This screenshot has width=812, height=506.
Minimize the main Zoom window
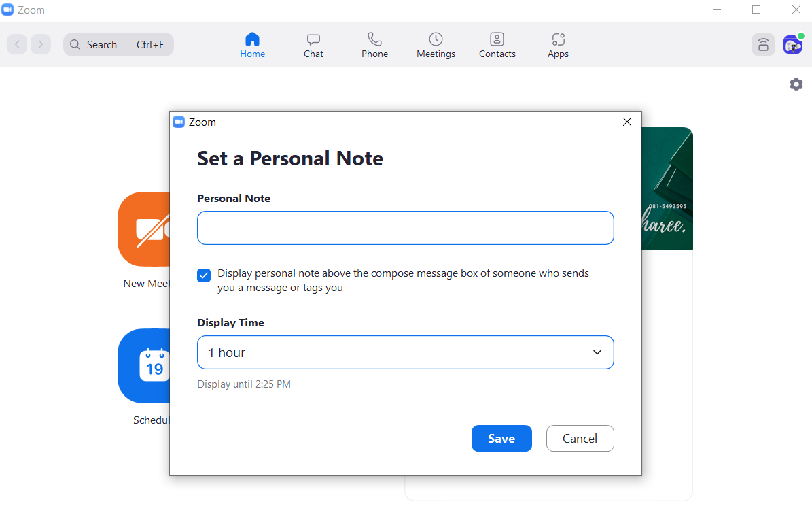coord(717,10)
